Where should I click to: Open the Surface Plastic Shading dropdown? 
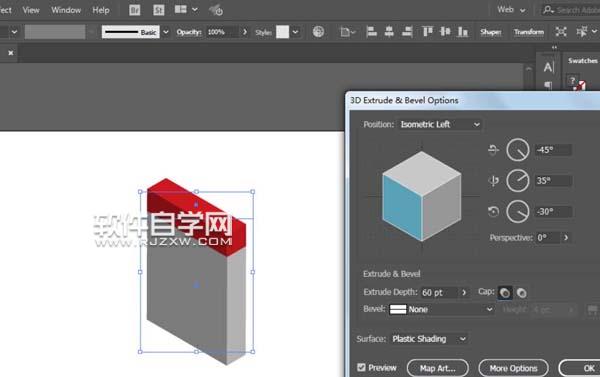(x=429, y=339)
